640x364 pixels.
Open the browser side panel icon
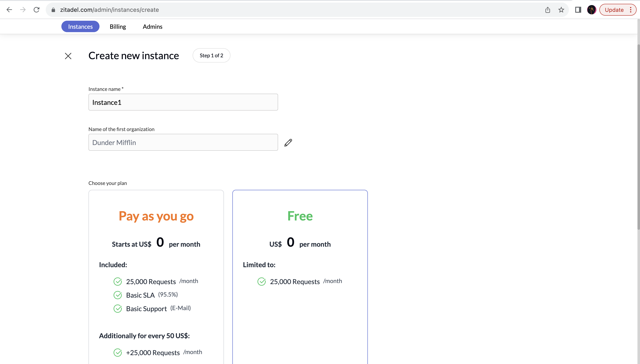[x=578, y=10]
